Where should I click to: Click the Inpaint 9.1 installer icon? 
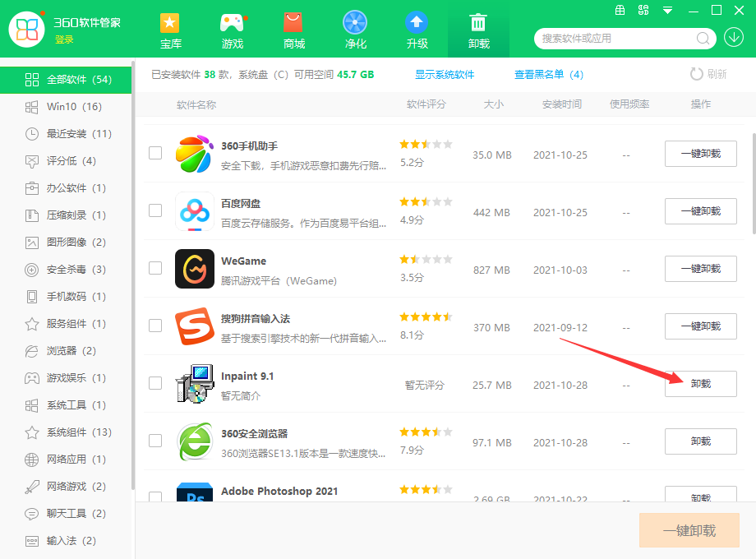[x=195, y=383]
